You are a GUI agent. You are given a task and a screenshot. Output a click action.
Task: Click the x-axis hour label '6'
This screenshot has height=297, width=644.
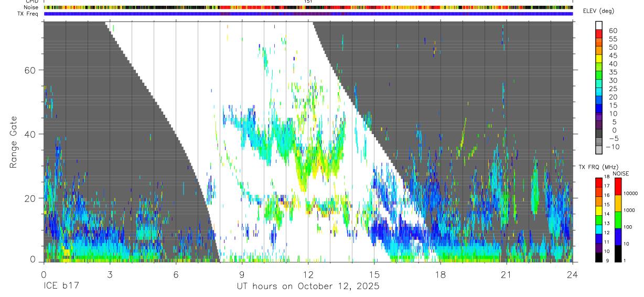click(176, 274)
